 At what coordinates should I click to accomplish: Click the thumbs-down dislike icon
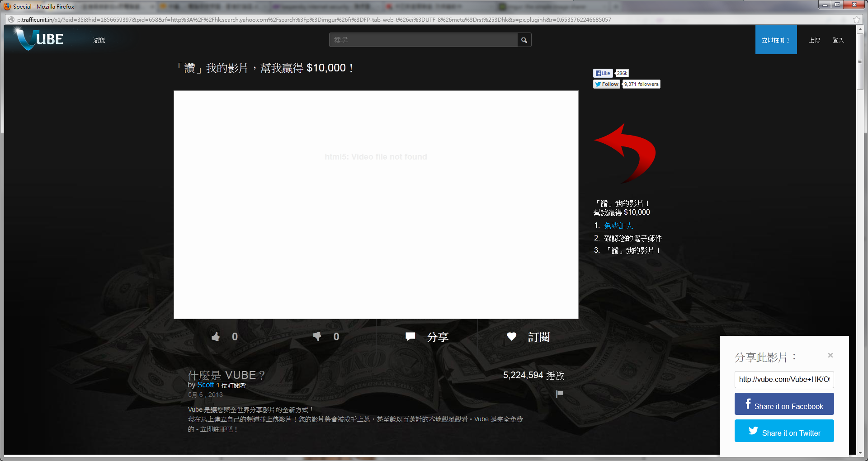click(x=317, y=337)
